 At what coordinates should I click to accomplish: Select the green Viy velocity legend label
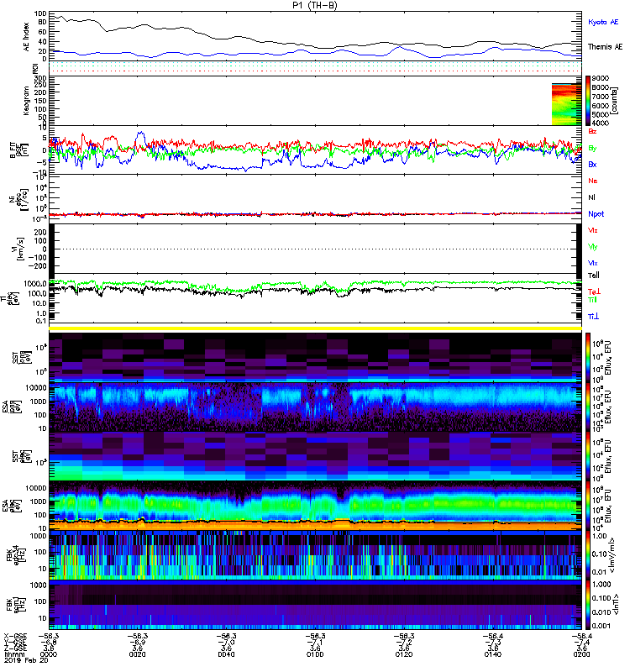tap(592, 247)
